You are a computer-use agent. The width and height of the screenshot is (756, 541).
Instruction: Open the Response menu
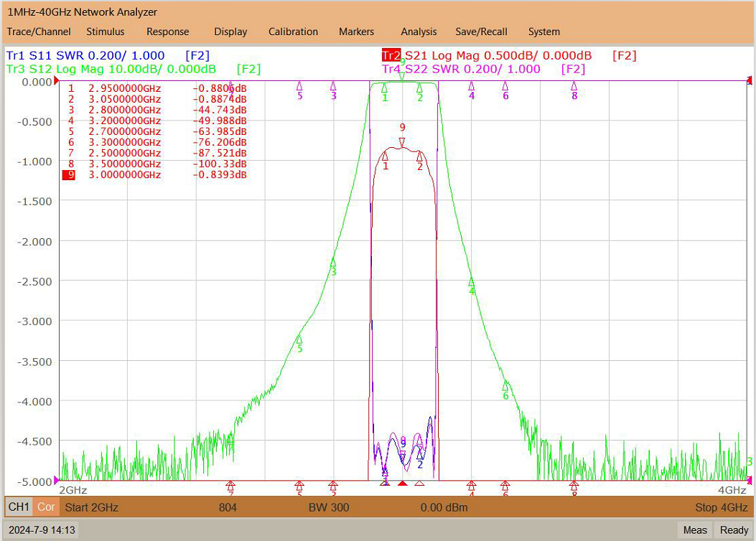coord(168,32)
